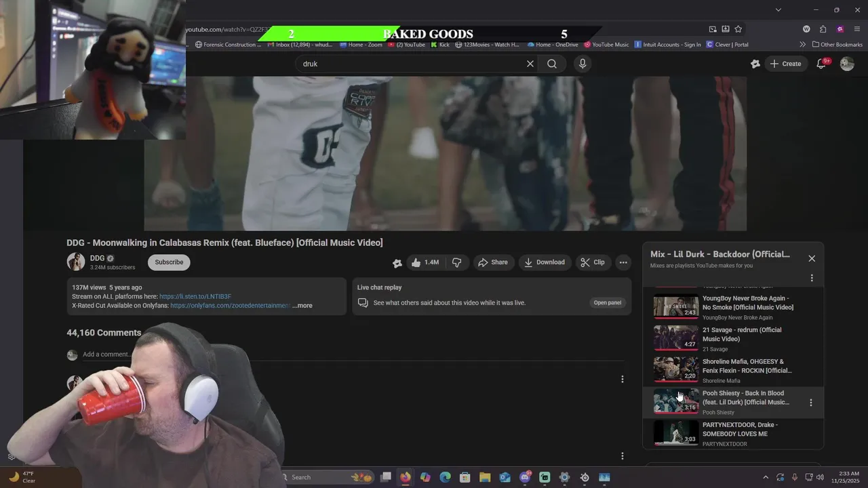The image size is (868, 488).
Task: Open Home - OneDrive bookmark
Action: coord(553,45)
